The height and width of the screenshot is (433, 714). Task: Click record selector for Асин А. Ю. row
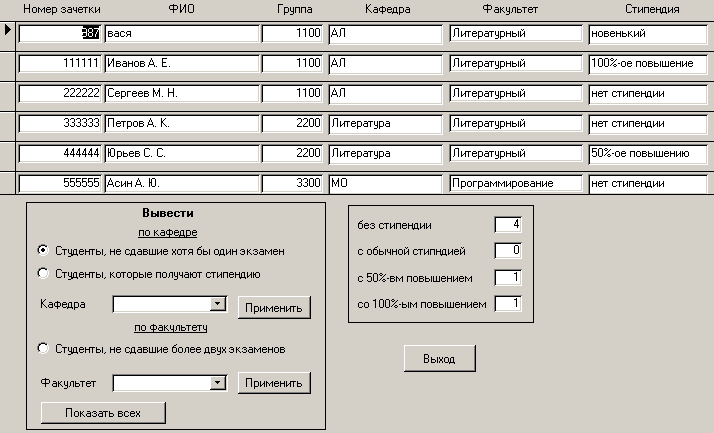pyautogui.click(x=7, y=183)
